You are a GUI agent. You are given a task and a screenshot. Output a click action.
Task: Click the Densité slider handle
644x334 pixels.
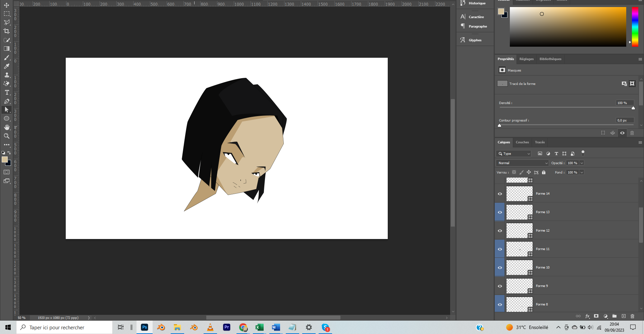point(633,108)
